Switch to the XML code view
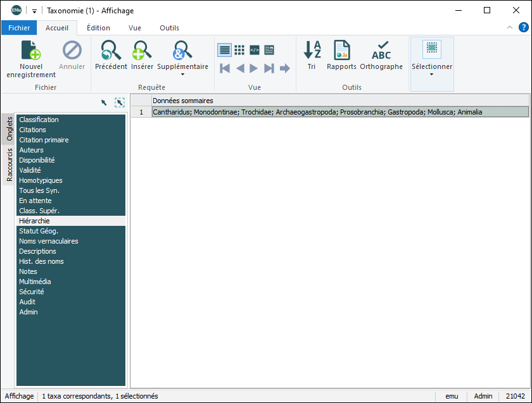This screenshot has height=403, width=532. click(255, 50)
